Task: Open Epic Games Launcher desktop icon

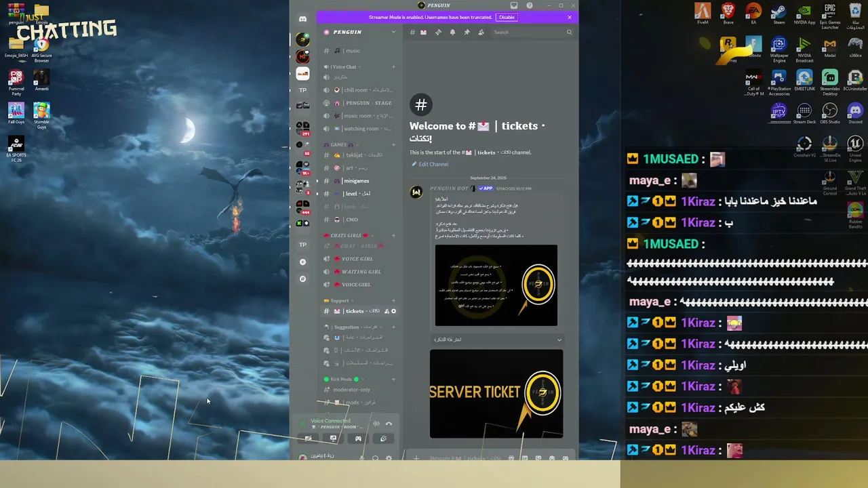Action: 830,16
